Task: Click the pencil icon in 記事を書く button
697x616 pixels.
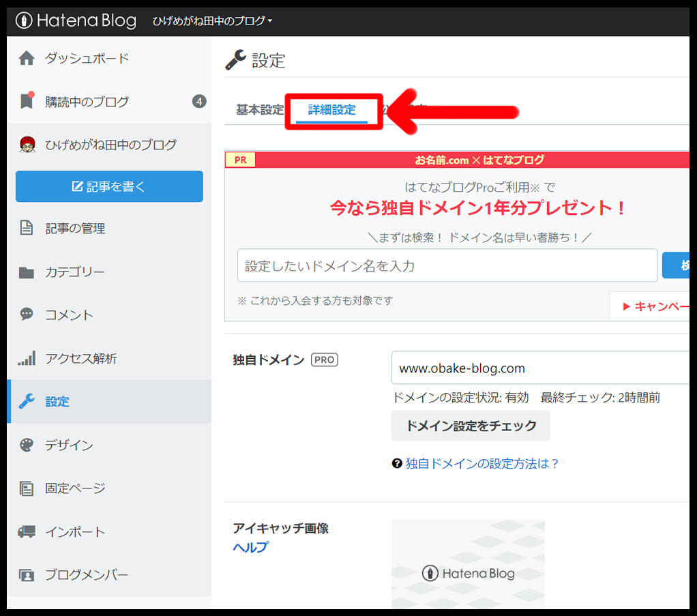Action: (77, 186)
